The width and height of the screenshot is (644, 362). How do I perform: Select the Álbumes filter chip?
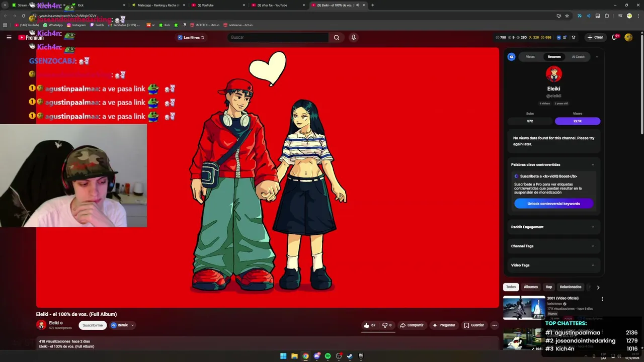point(531,287)
